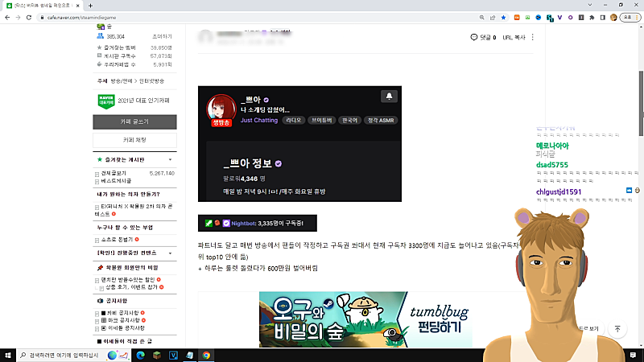Open the notification center on the taskbar

633,356
